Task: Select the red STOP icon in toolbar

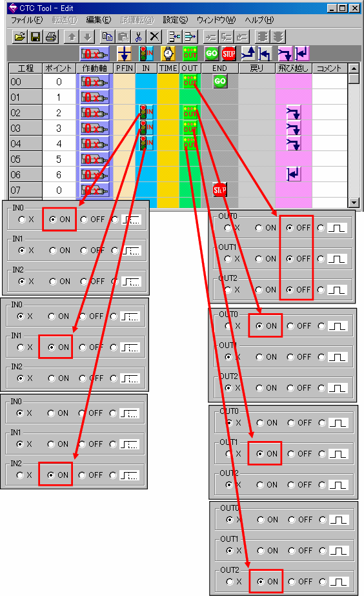Action: 228,54
